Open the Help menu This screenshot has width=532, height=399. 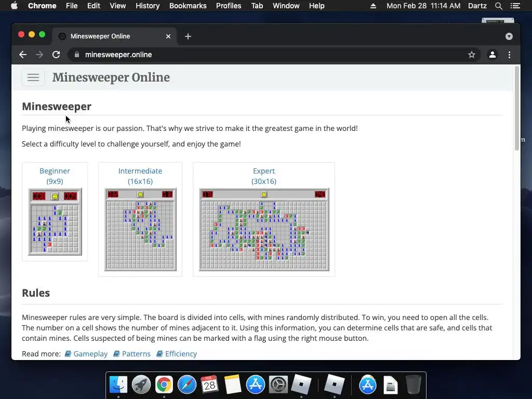point(316,6)
